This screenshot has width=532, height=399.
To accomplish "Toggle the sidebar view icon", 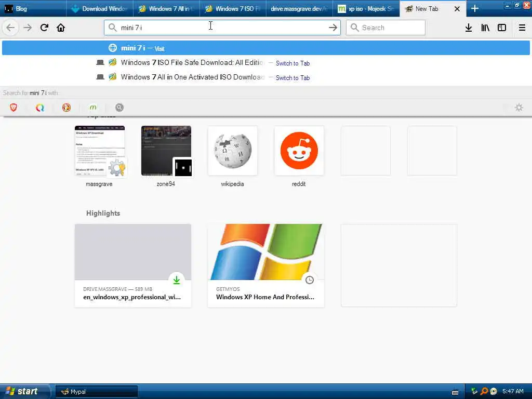I will point(502,28).
